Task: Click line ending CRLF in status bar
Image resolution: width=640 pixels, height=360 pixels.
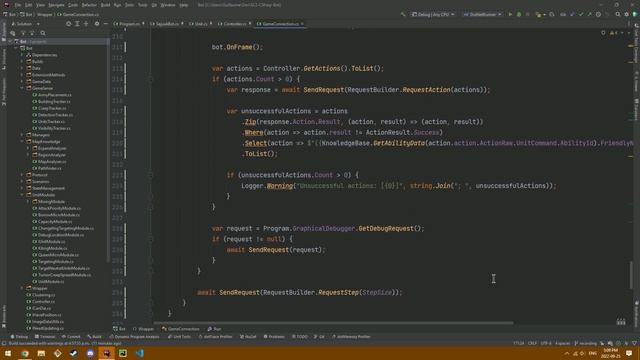Action: click(532, 343)
